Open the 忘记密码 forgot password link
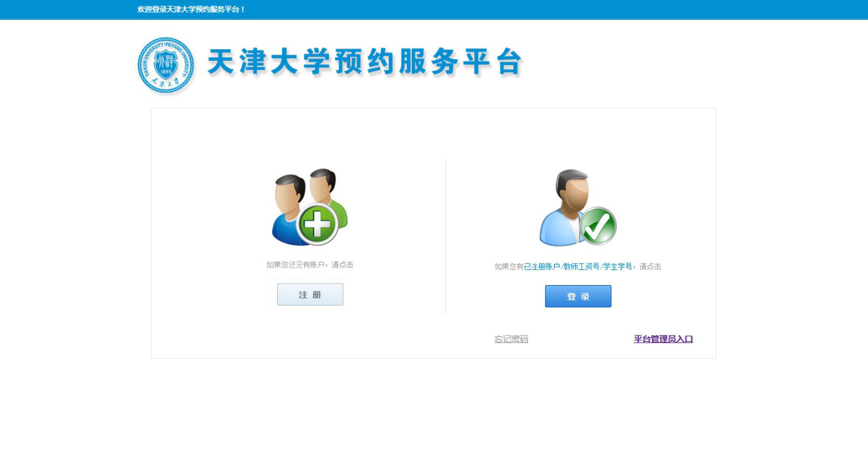The height and width of the screenshot is (458, 868). [511, 339]
